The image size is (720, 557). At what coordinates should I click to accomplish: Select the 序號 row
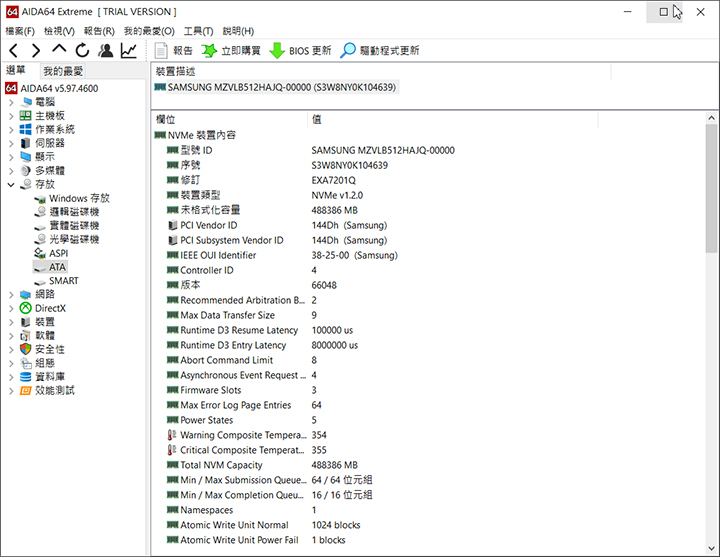[277, 165]
